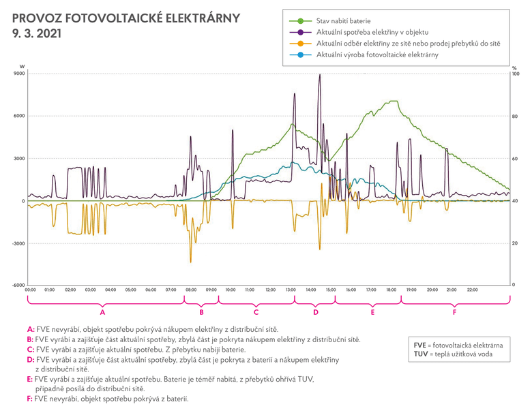The height and width of the screenshot is (413, 532).
Task: Click the green battery charge legend marker
Action: [301, 20]
